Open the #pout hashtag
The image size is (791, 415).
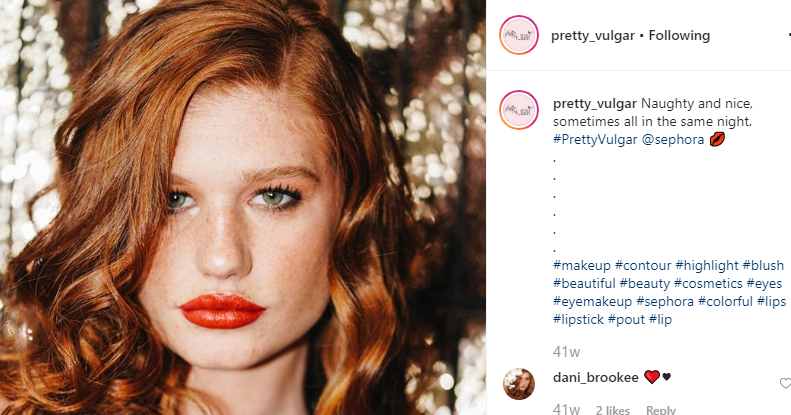(x=627, y=319)
